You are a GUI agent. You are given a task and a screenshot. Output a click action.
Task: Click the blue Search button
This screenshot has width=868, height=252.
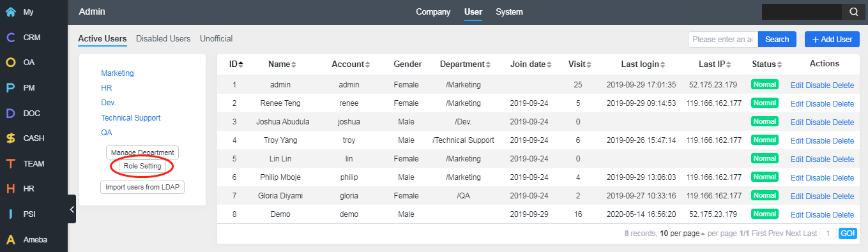(777, 40)
